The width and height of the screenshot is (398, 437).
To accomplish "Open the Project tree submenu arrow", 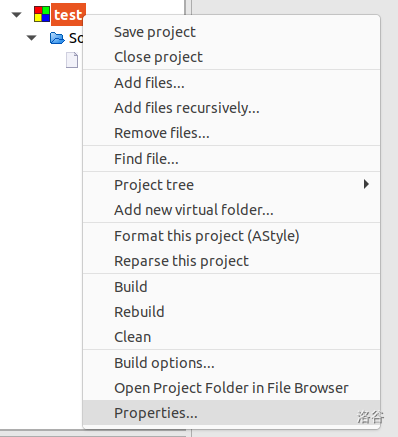I will [x=366, y=184].
